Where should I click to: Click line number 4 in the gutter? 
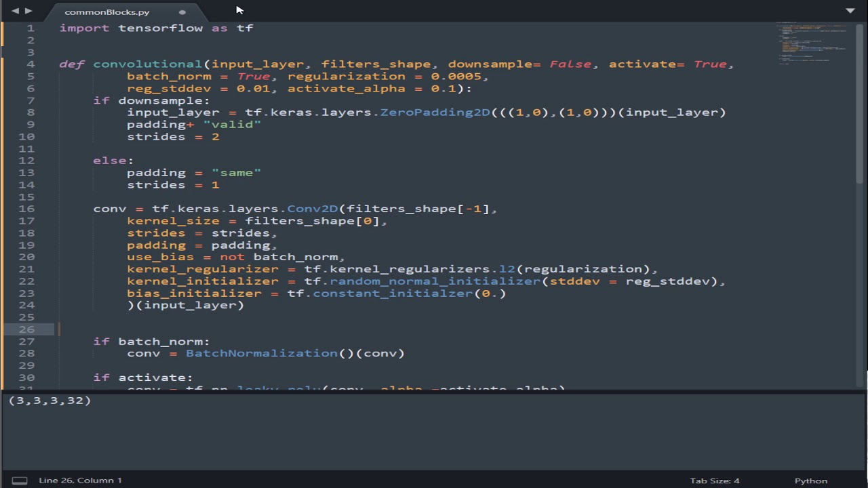31,64
